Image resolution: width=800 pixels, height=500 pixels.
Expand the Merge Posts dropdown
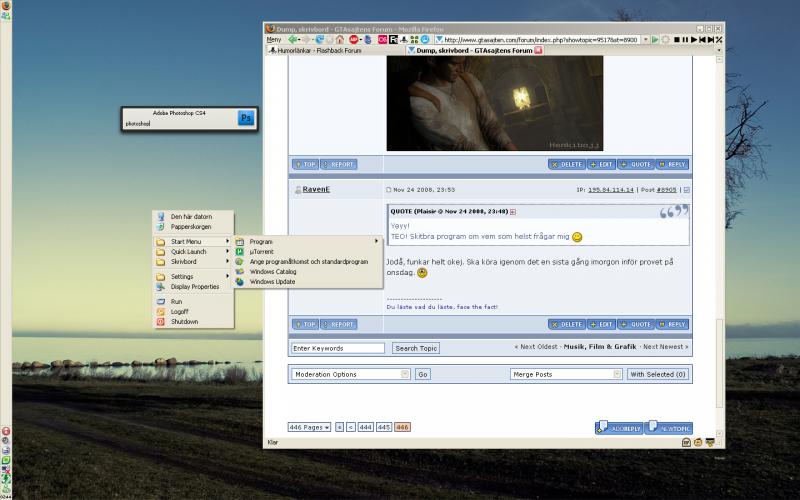pyautogui.click(x=566, y=374)
